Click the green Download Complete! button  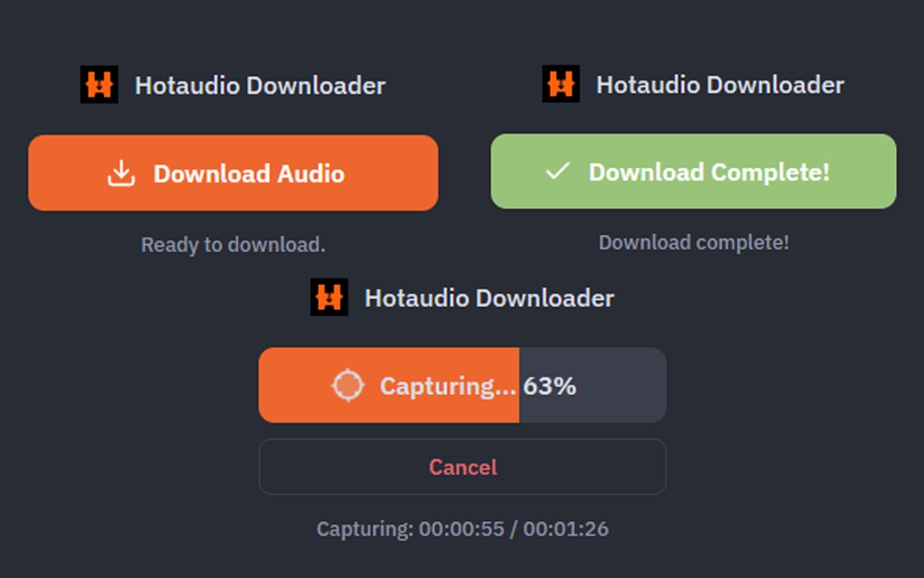(693, 172)
